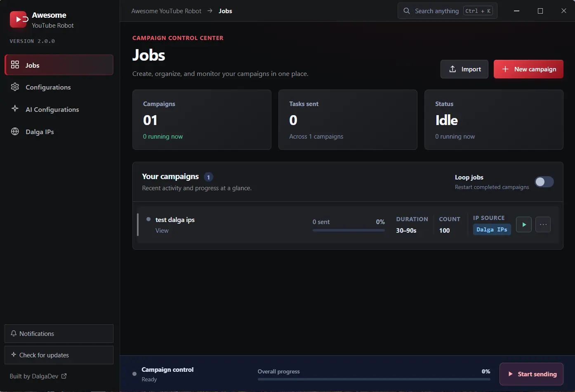Click the Jobs grid icon in sidebar

(15, 65)
